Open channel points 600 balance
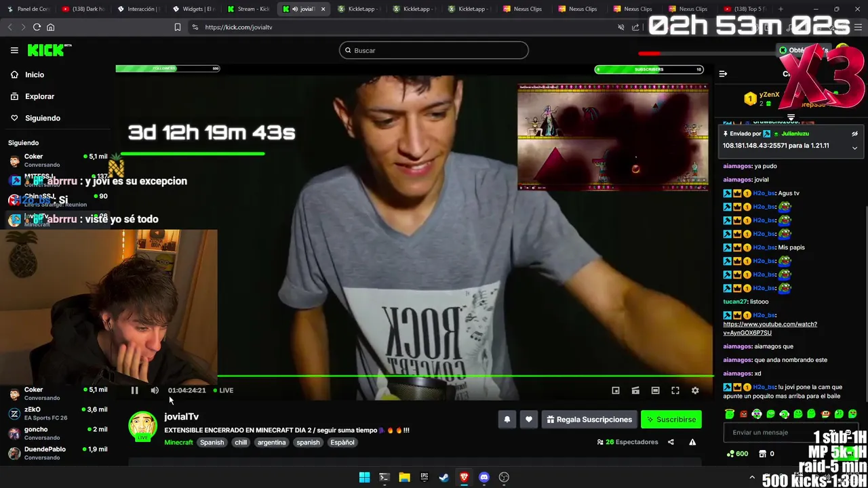The width and height of the screenshot is (868, 488). [737, 453]
